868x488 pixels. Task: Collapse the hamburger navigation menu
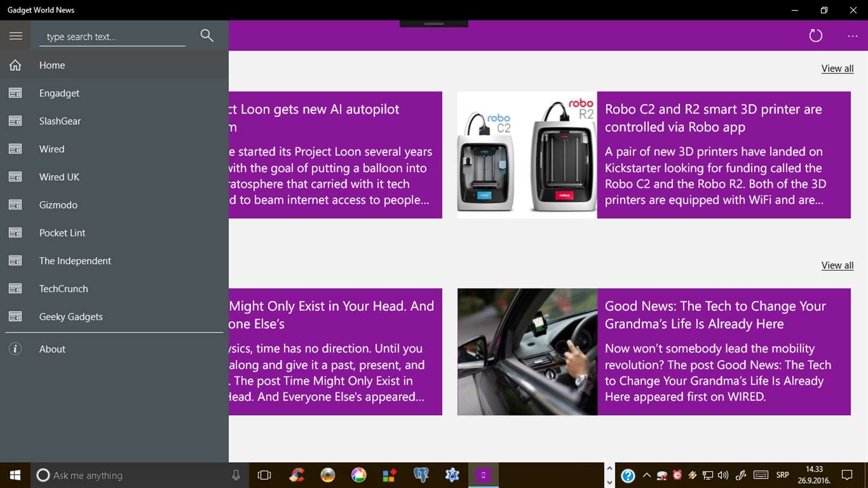coord(16,36)
